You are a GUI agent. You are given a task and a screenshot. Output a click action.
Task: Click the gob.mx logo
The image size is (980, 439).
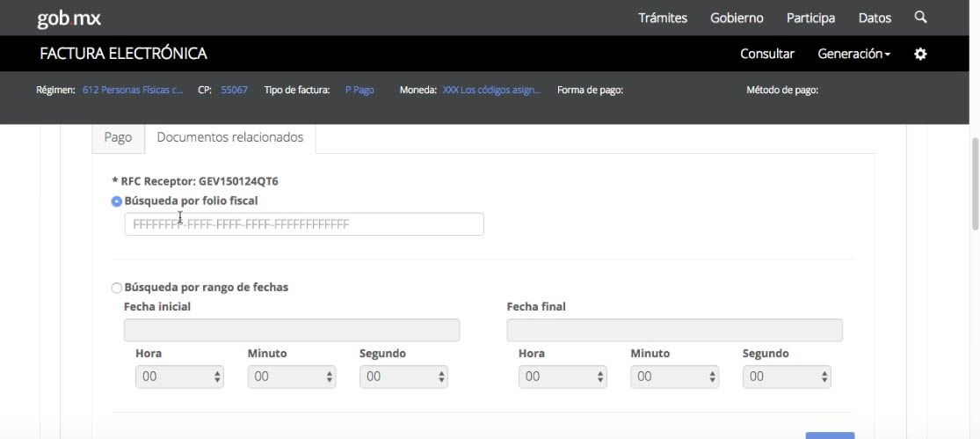69,18
